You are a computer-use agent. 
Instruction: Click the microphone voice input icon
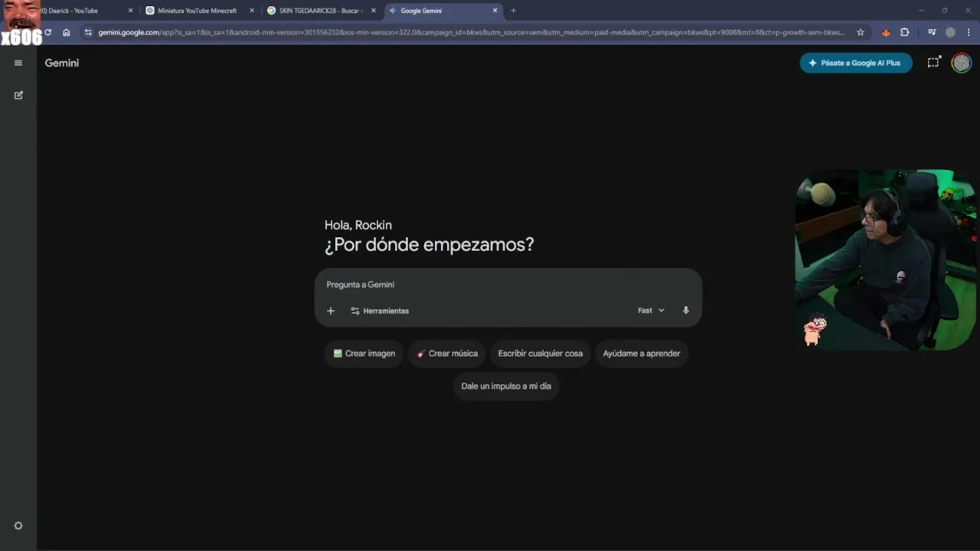tap(686, 311)
